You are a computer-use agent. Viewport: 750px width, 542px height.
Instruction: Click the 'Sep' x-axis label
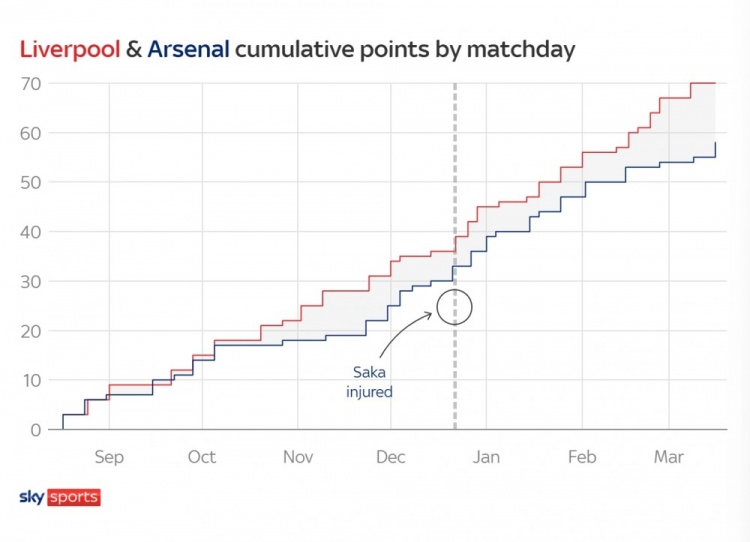coord(109,457)
